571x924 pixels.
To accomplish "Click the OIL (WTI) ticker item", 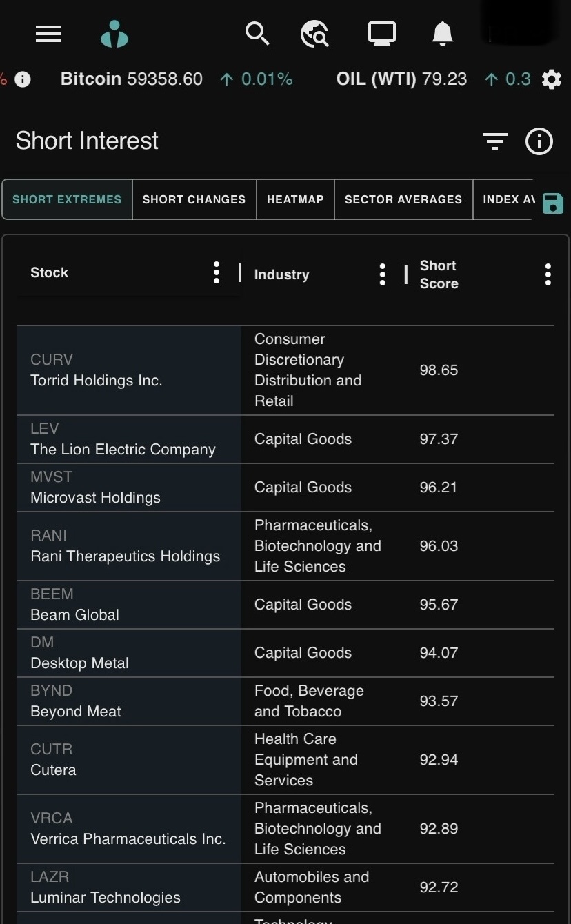I will (x=433, y=79).
